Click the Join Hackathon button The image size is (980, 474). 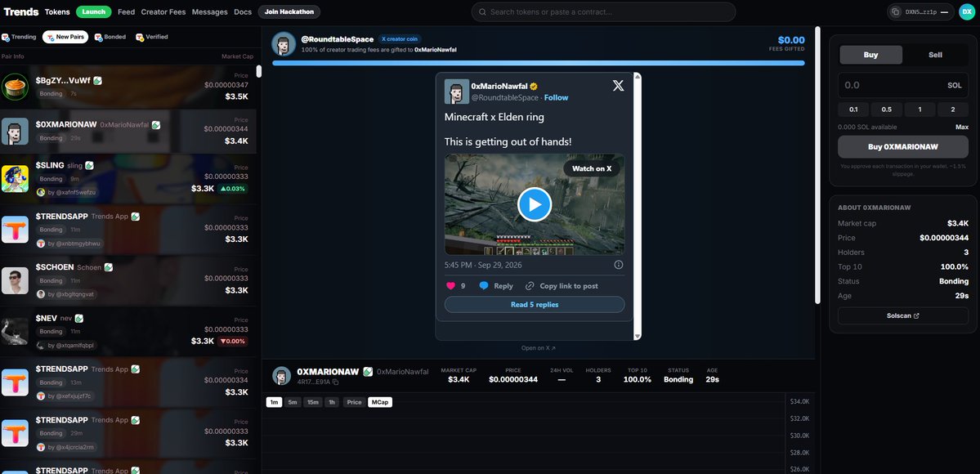click(x=289, y=12)
